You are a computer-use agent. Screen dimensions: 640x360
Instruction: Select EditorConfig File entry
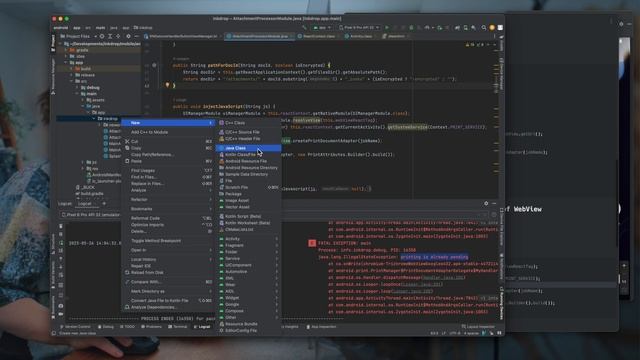[x=248, y=330]
